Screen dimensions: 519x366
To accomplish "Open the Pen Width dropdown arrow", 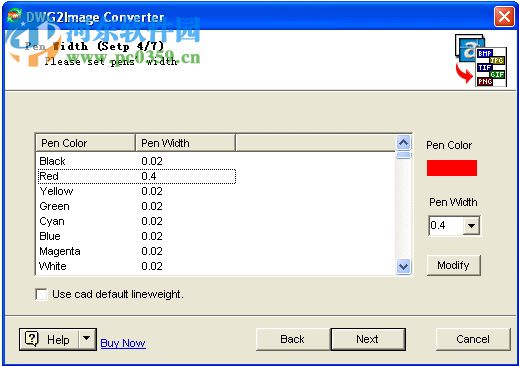I will click(x=471, y=226).
